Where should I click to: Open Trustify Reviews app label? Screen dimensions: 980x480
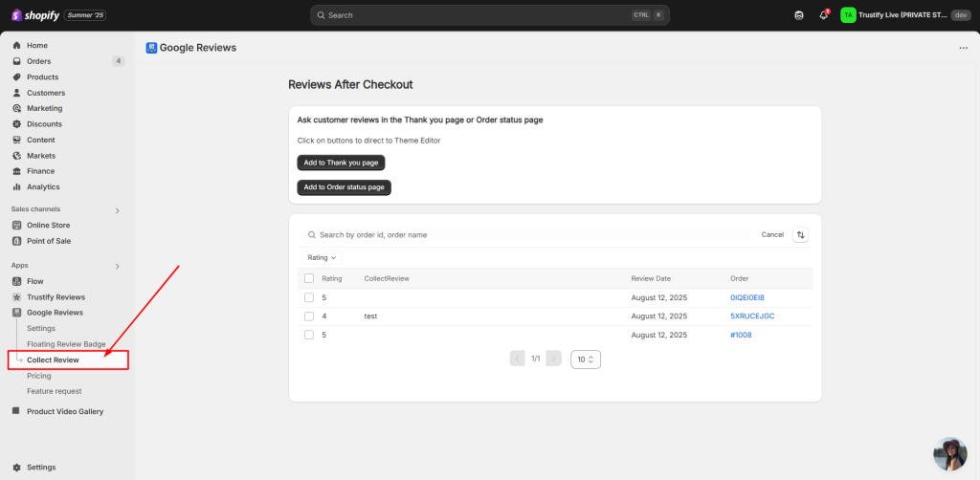pyautogui.click(x=56, y=297)
